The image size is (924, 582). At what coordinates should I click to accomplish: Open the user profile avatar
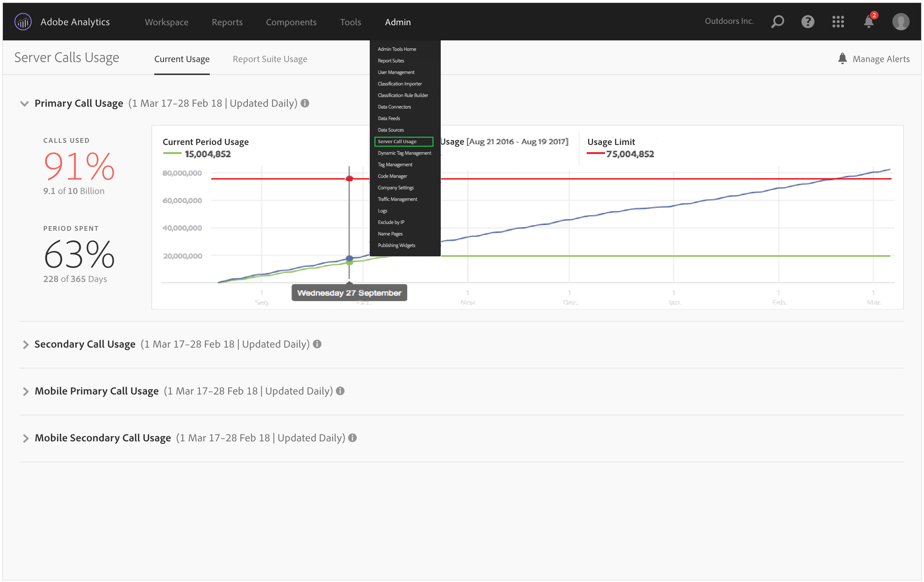tap(901, 22)
